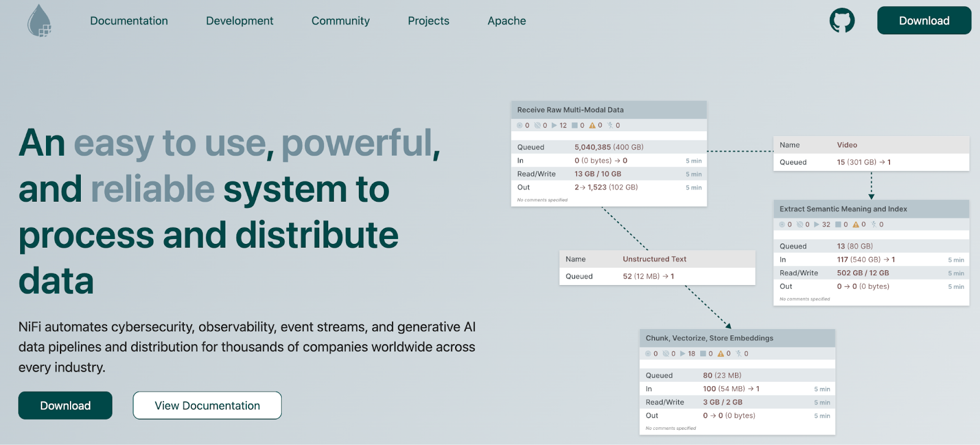Viewport: 980px width, 445px height.
Task: Click the word 'reliable' in the headline
Action: pyautogui.click(x=153, y=189)
